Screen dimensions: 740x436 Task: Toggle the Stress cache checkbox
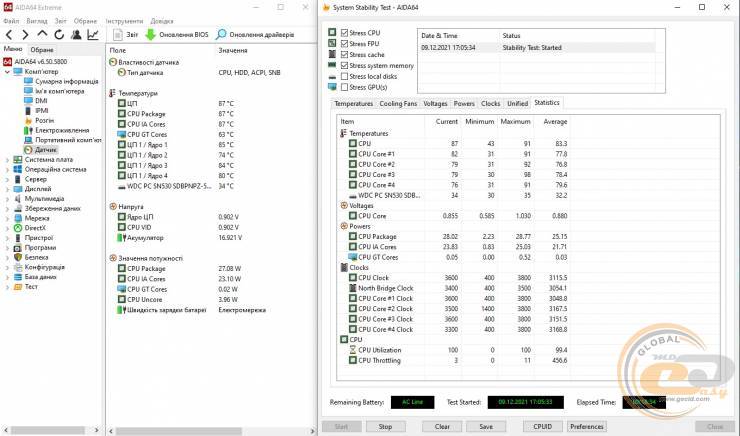coord(345,54)
